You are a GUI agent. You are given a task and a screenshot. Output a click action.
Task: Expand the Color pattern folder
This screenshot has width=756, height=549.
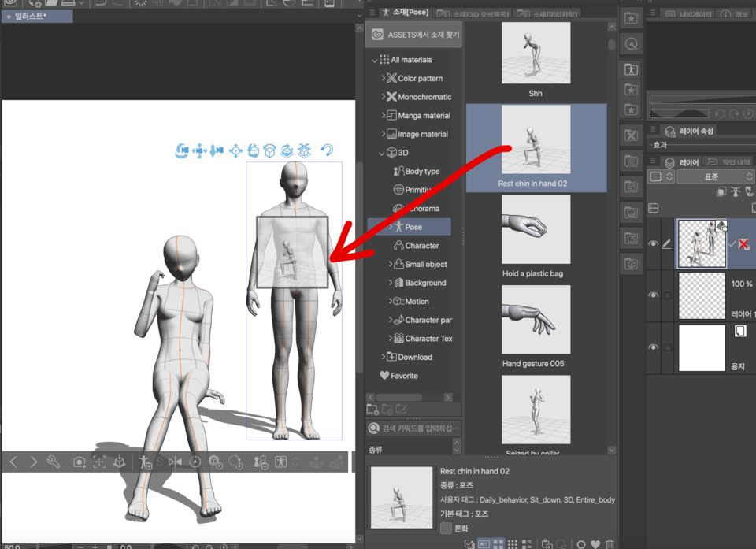(x=384, y=78)
